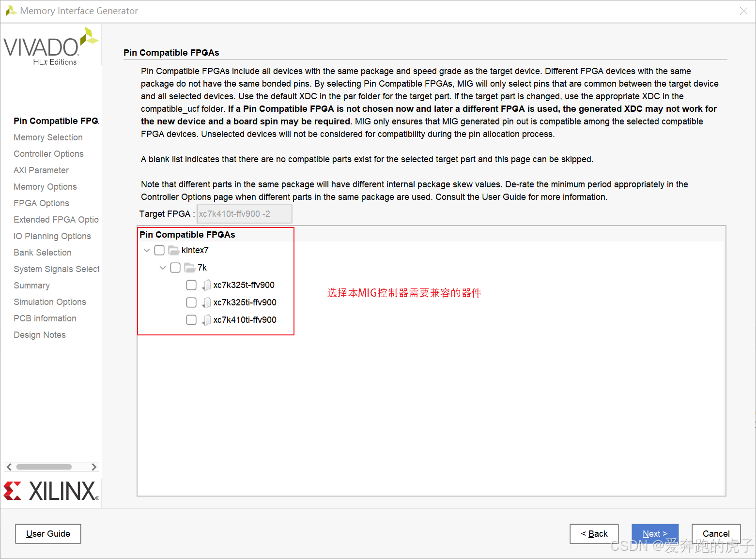The width and height of the screenshot is (756, 559).
Task: Collapse the 7k tree node
Action: pos(163,268)
